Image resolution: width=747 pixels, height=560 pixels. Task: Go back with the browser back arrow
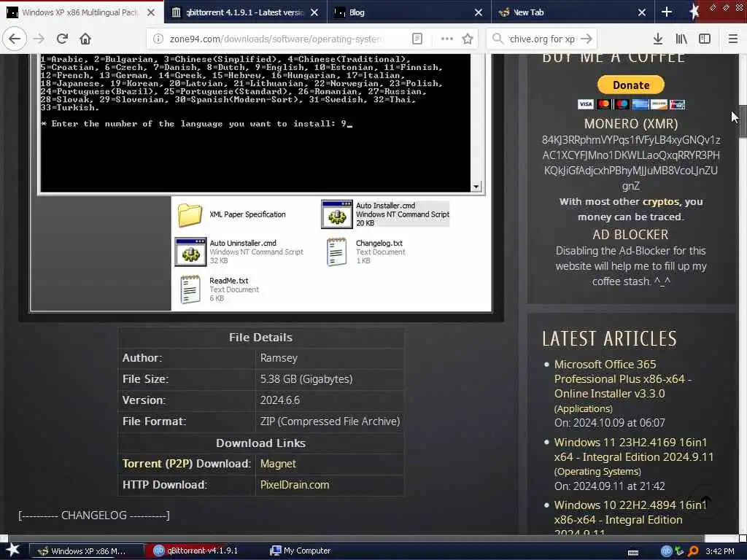point(15,39)
